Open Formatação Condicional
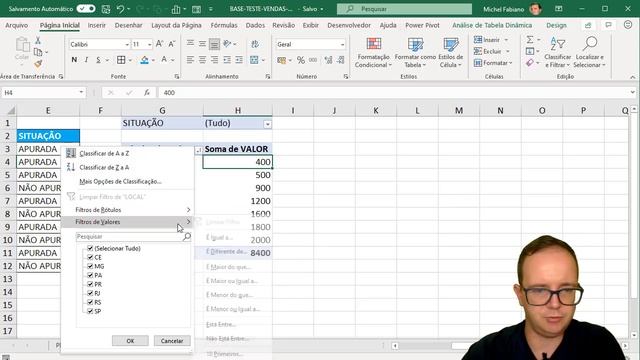This screenshot has width=640, height=360. (373, 53)
